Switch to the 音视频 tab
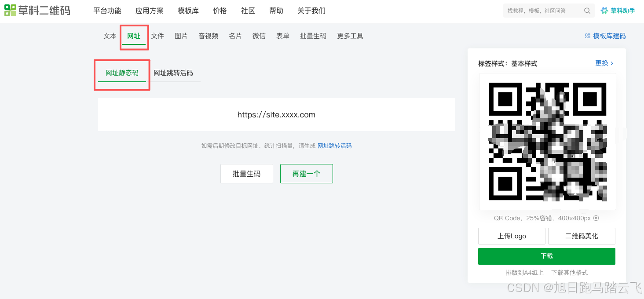This screenshot has height=299, width=644. pos(208,36)
